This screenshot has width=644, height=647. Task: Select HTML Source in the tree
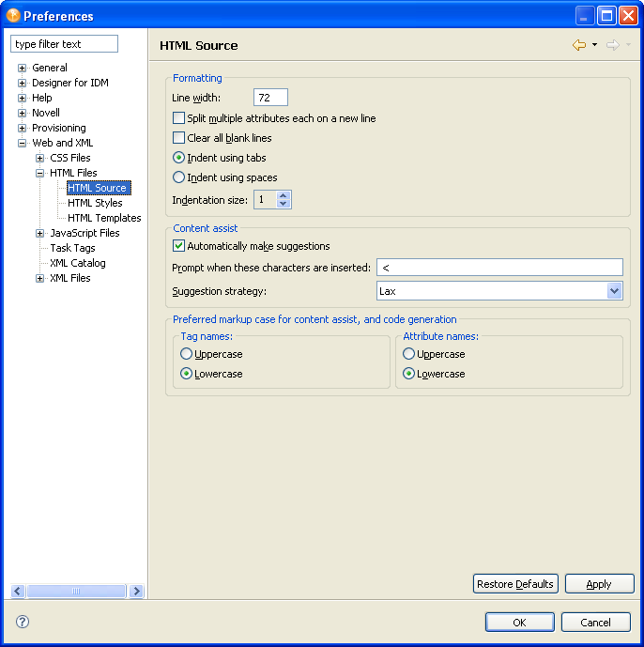tap(99, 188)
